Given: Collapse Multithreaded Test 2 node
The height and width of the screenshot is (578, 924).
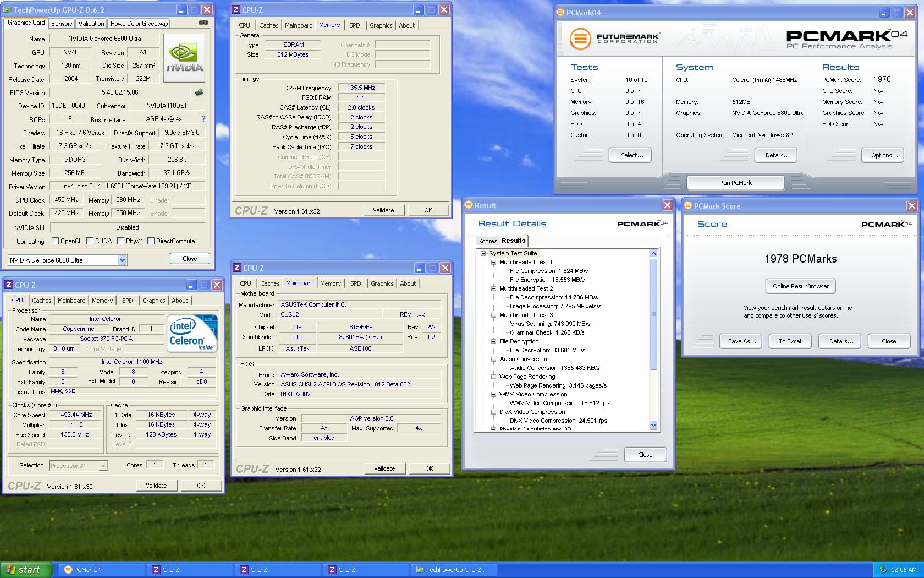Looking at the screenshot, I should (x=494, y=288).
